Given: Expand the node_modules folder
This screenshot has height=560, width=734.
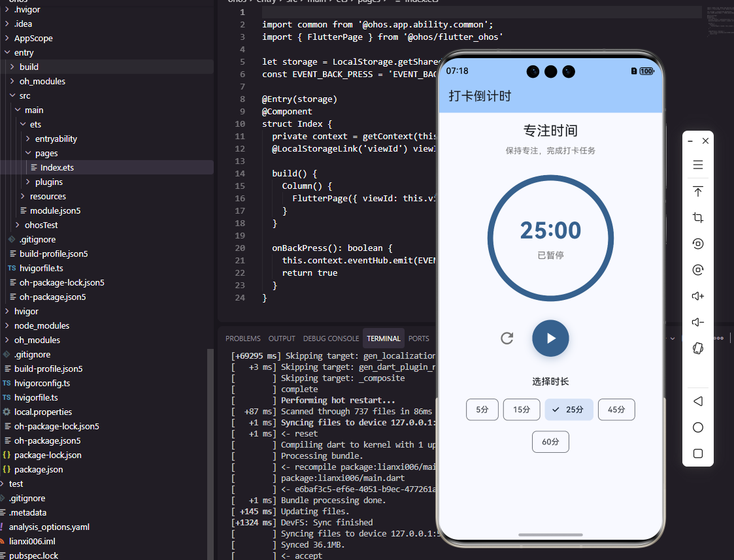Looking at the screenshot, I should click(107, 325).
